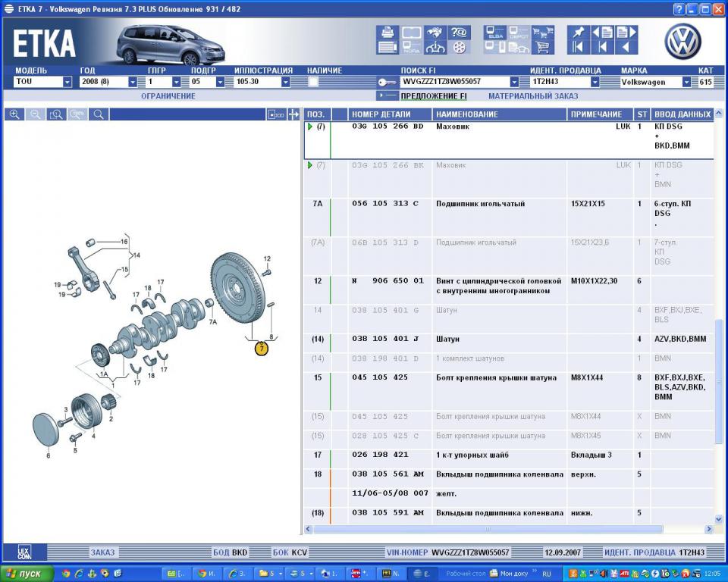The width and height of the screenshot is (728, 582).
Task: Open the binoculars search tool
Action: (435, 33)
